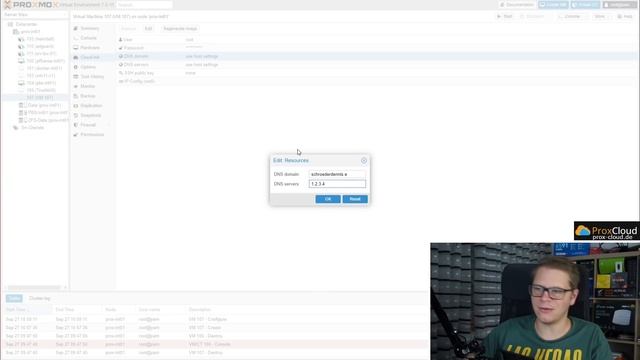Select the ZFS-Data storage in the tree
640x360 pixels.
[48, 120]
